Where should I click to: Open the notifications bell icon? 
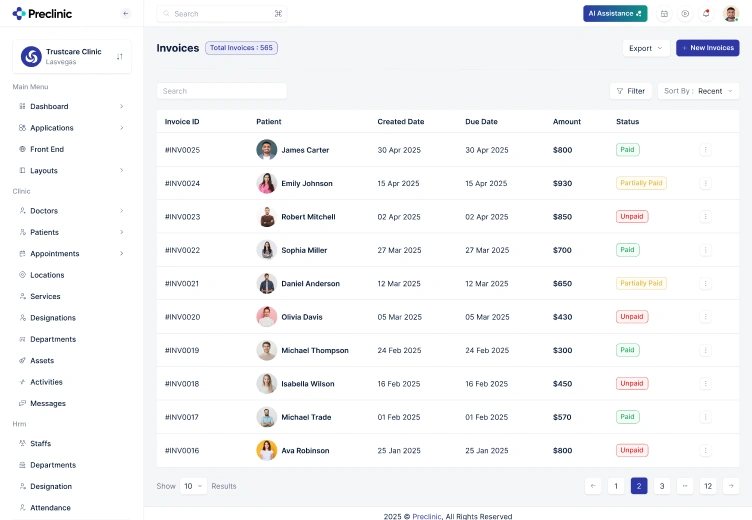coord(706,13)
